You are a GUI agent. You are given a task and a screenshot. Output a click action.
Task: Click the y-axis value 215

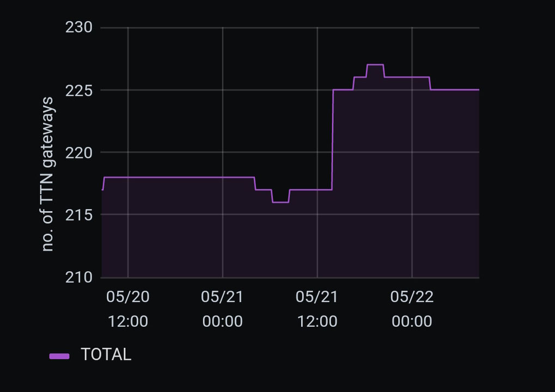[78, 215]
